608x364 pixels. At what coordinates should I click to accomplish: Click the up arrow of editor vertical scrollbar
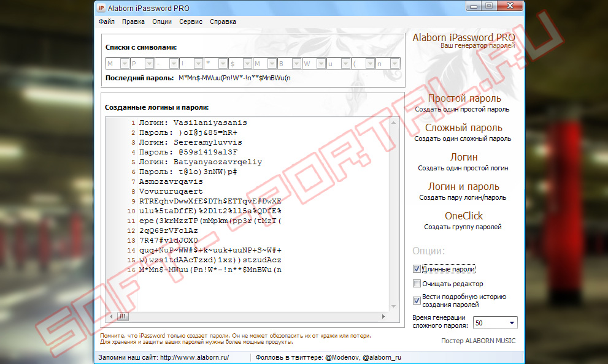click(x=393, y=123)
